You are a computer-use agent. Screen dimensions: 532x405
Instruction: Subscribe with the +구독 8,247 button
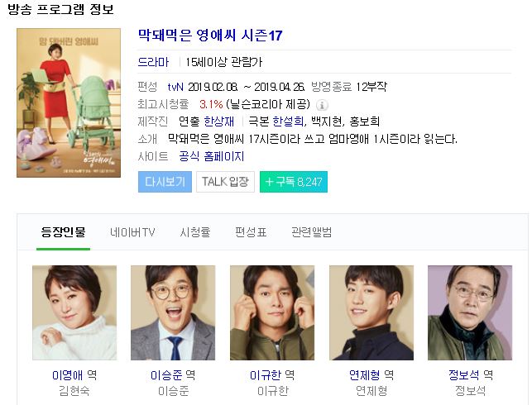[x=294, y=182]
